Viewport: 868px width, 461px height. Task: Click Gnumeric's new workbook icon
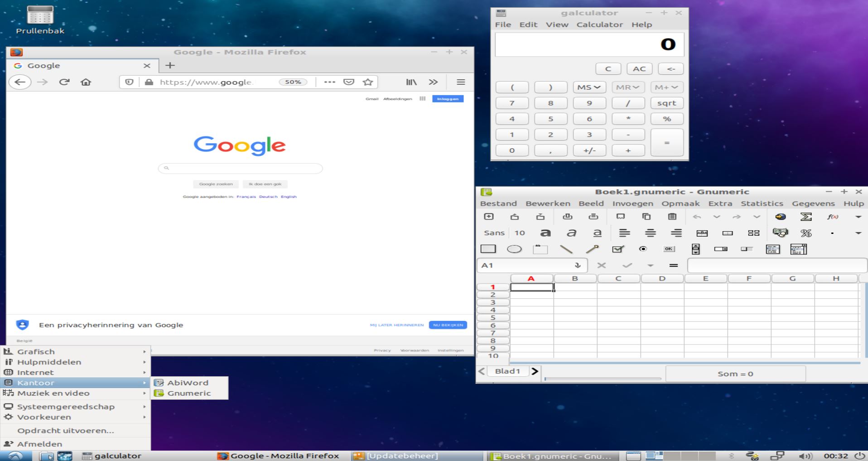[489, 217]
